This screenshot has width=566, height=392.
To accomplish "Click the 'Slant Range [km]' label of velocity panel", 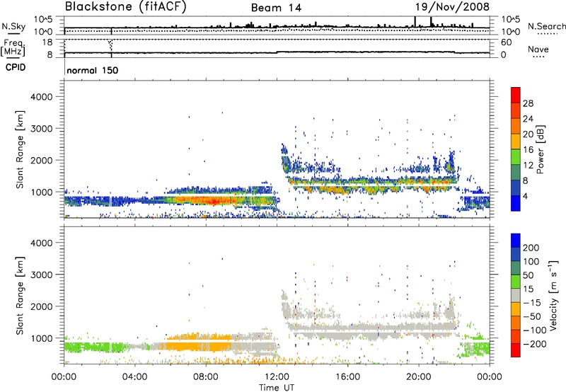I will tap(20, 295).
